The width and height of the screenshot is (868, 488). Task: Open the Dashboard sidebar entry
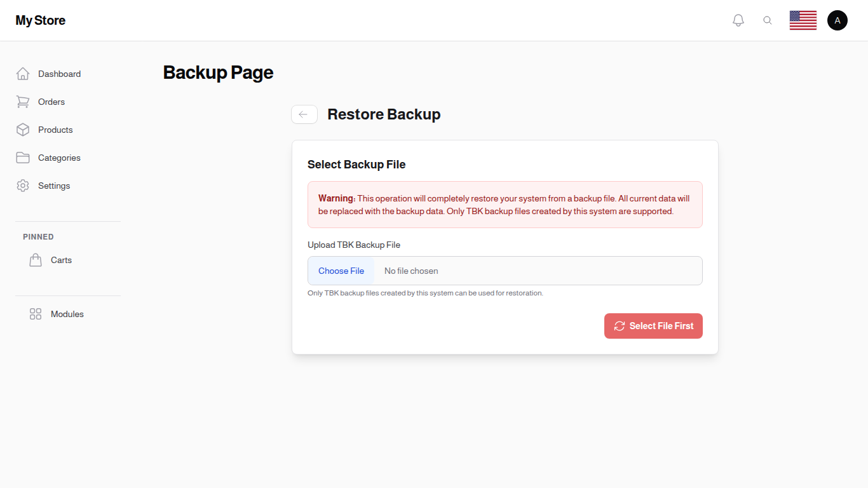59,74
